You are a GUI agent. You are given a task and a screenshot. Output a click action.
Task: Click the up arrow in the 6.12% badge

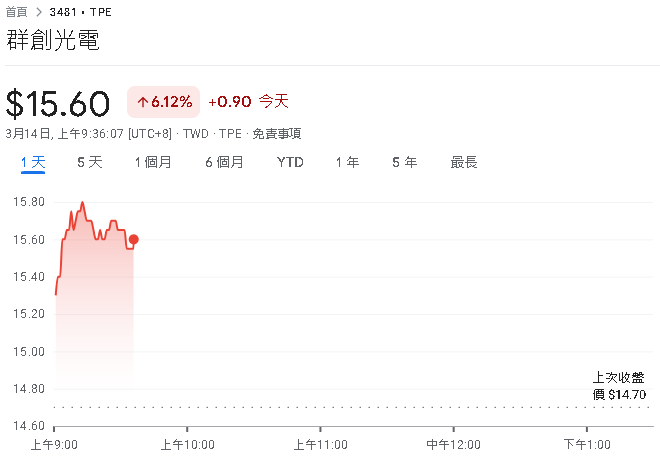[142, 102]
